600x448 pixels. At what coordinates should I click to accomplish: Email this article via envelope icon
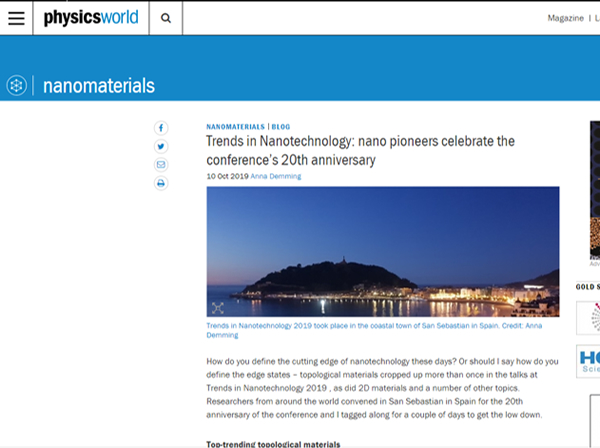[161, 164]
